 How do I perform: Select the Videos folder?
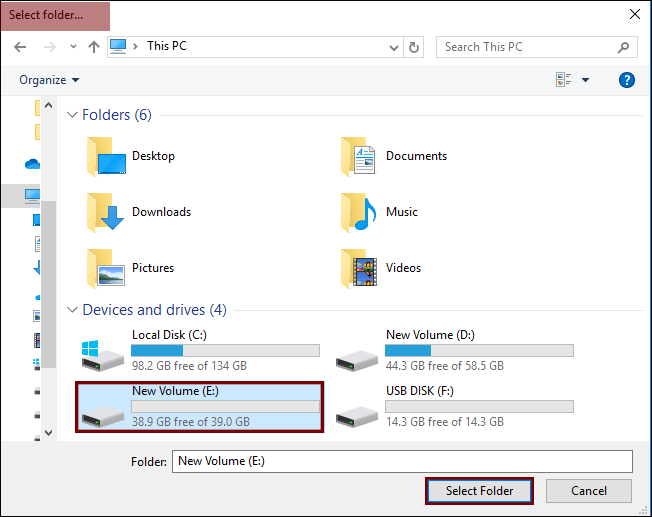(x=381, y=268)
